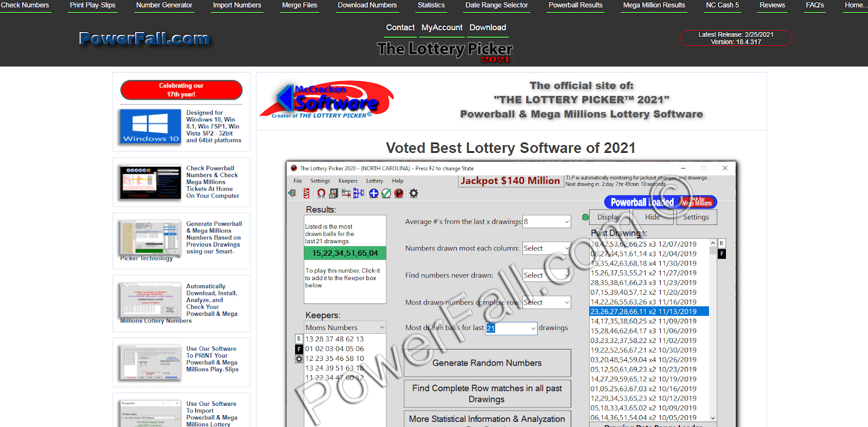This screenshot has height=427, width=868.
Task: Open the Download link under navigation
Action: (488, 28)
